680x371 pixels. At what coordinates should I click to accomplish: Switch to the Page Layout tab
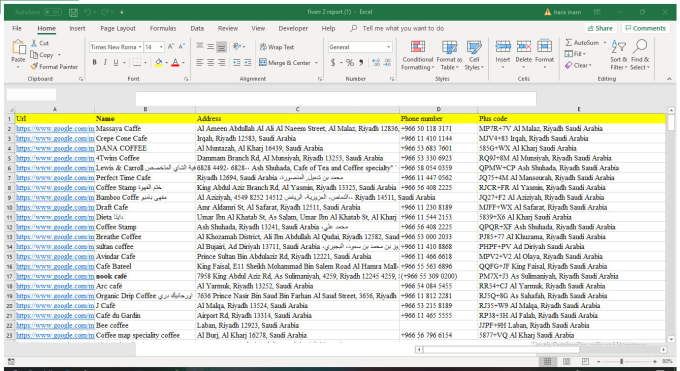coord(118,28)
